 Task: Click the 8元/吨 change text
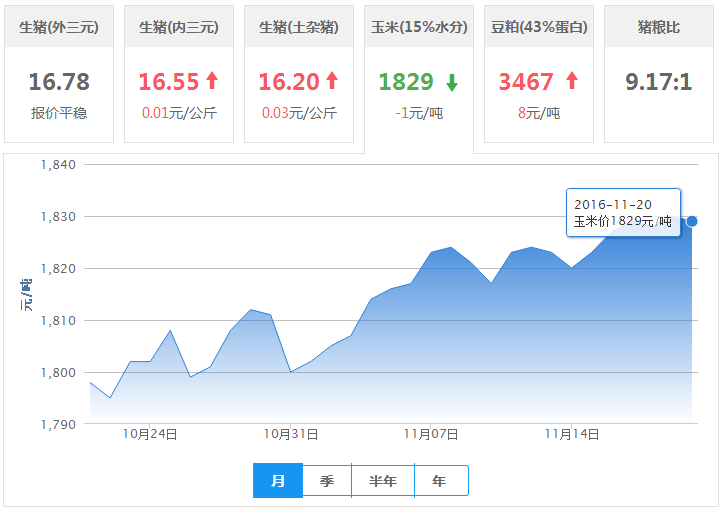pyautogui.click(x=539, y=113)
